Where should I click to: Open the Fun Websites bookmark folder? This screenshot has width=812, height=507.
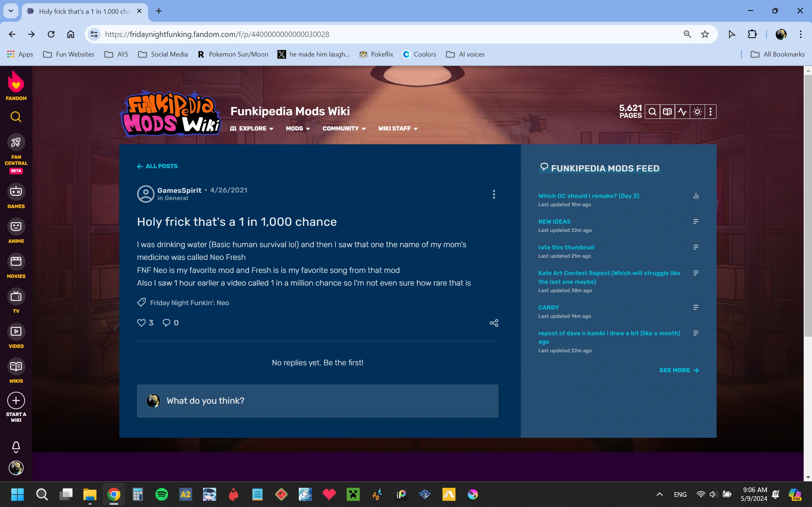click(x=69, y=54)
